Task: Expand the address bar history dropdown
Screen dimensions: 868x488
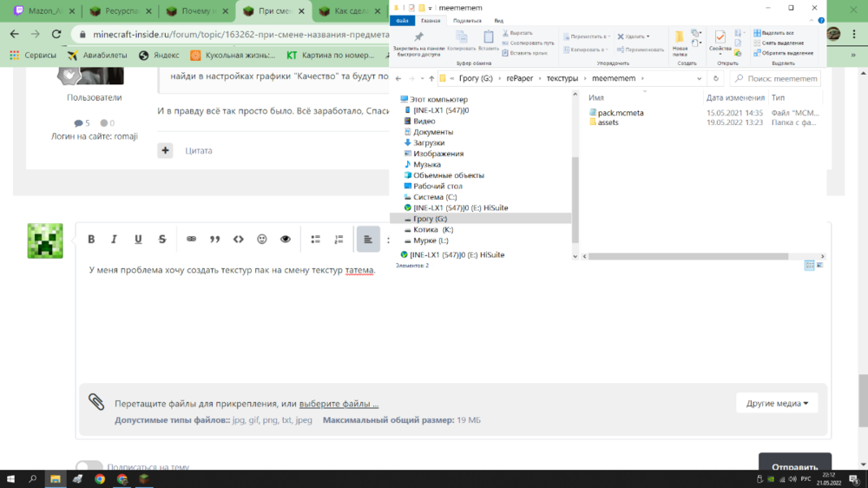Action: click(x=699, y=79)
